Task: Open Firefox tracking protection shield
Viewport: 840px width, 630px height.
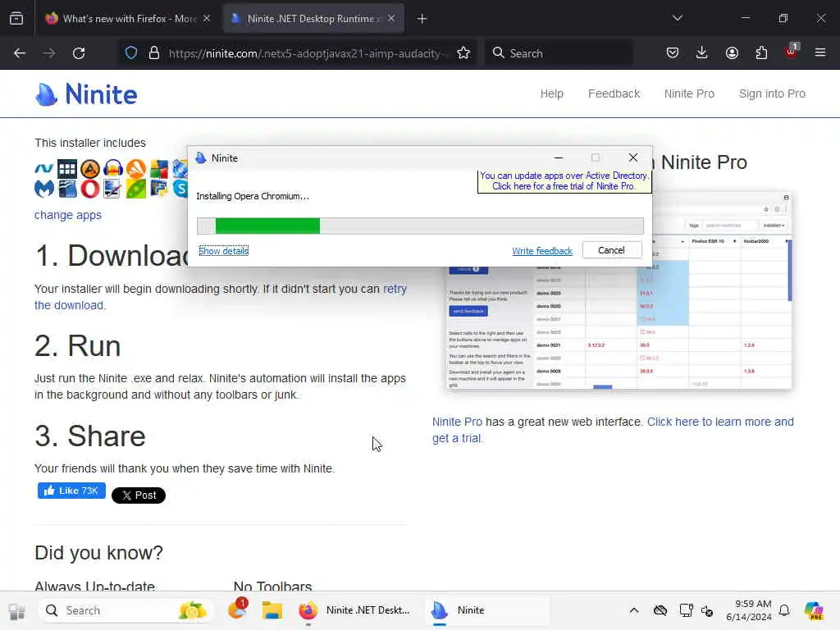Action: tap(131, 53)
